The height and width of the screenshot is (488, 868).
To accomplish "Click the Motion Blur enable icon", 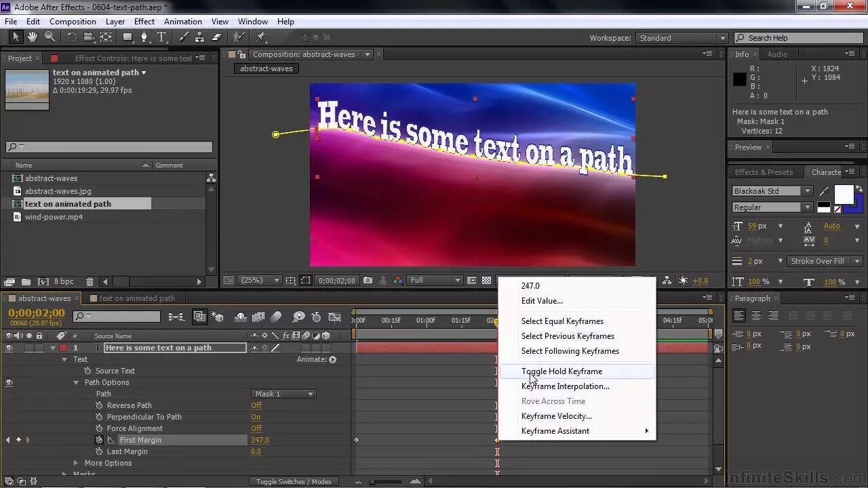I will (276, 317).
